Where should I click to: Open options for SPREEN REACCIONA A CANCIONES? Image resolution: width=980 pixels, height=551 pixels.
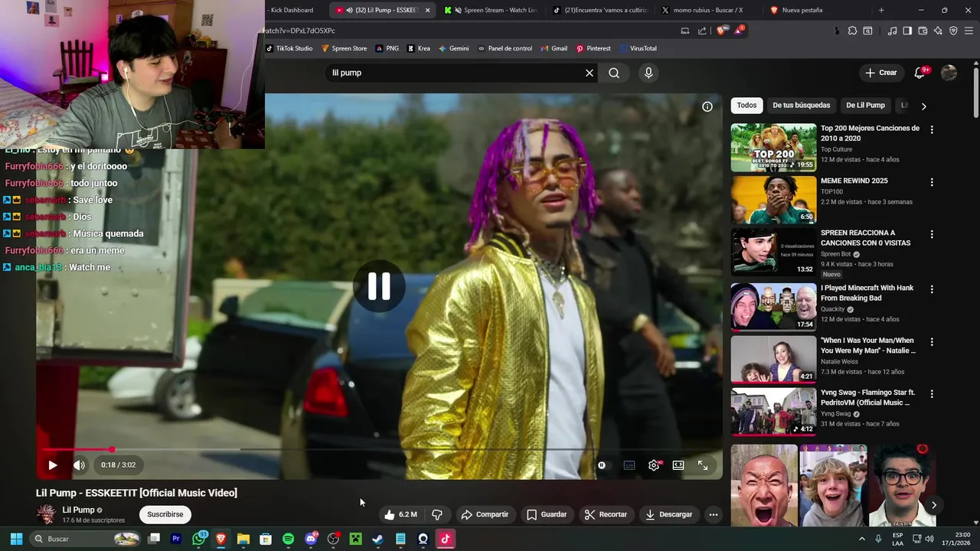[932, 234]
